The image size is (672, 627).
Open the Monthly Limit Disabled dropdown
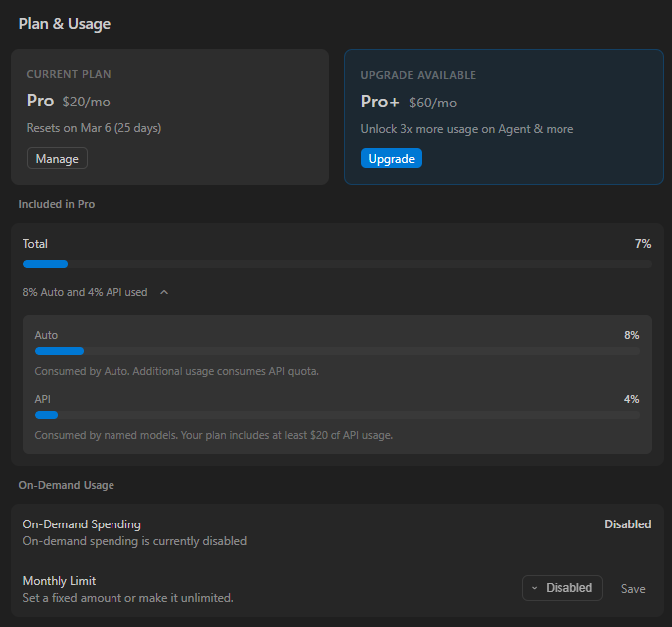[561, 588]
